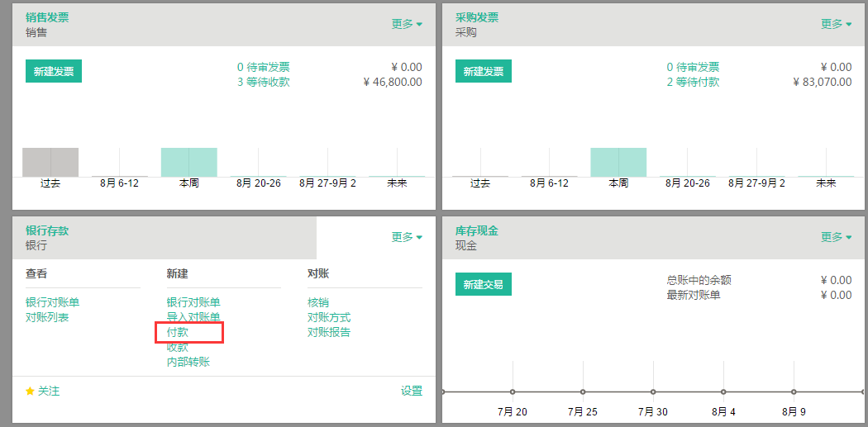Select 付款 under 新建 column
Image resolution: width=868 pixels, height=427 pixels.
pos(178,332)
